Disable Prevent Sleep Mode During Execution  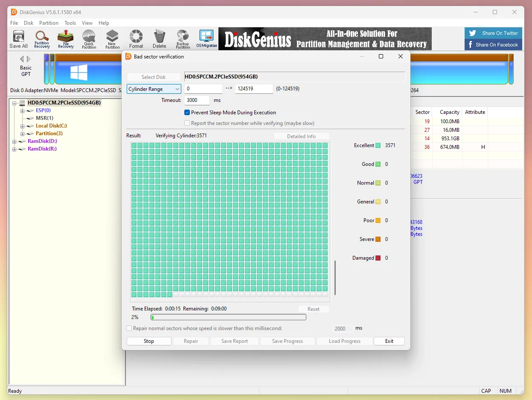187,113
